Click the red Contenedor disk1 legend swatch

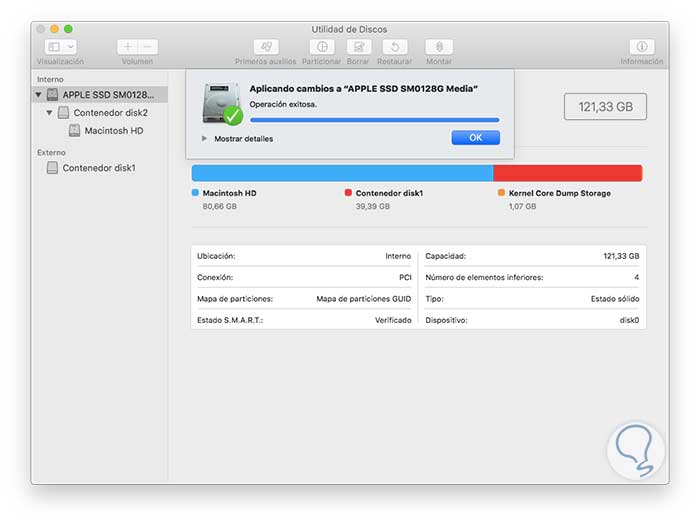pyautogui.click(x=348, y=192)
